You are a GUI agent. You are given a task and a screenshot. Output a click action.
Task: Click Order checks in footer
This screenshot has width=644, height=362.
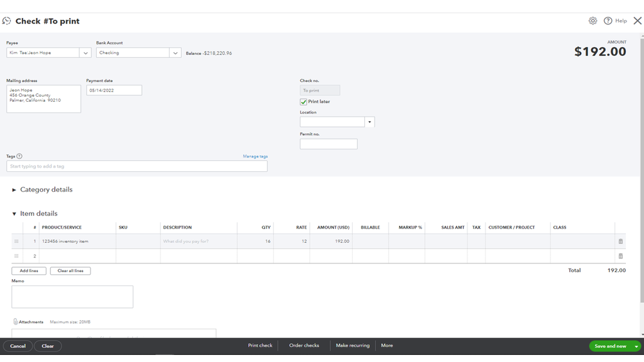coord(304,346)
